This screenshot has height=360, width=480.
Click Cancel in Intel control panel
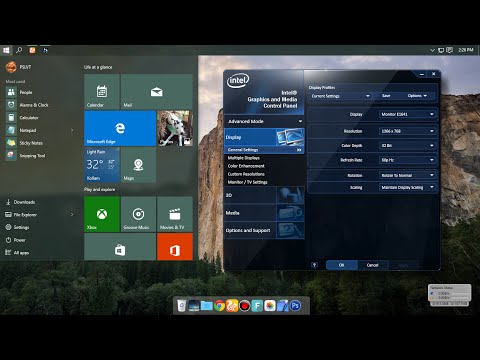[x=372, y=265]
